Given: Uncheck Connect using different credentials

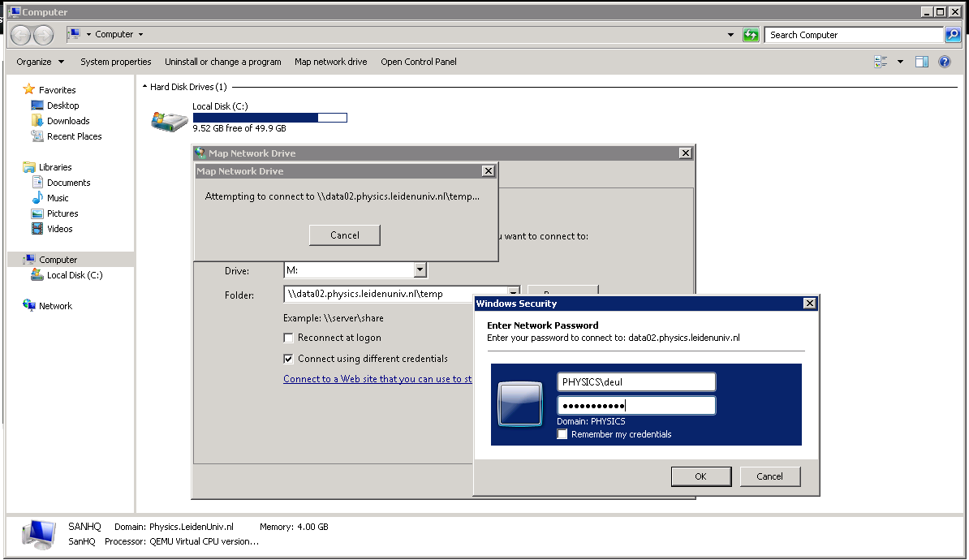Looking at the screenshot, I should coord(288,359).
